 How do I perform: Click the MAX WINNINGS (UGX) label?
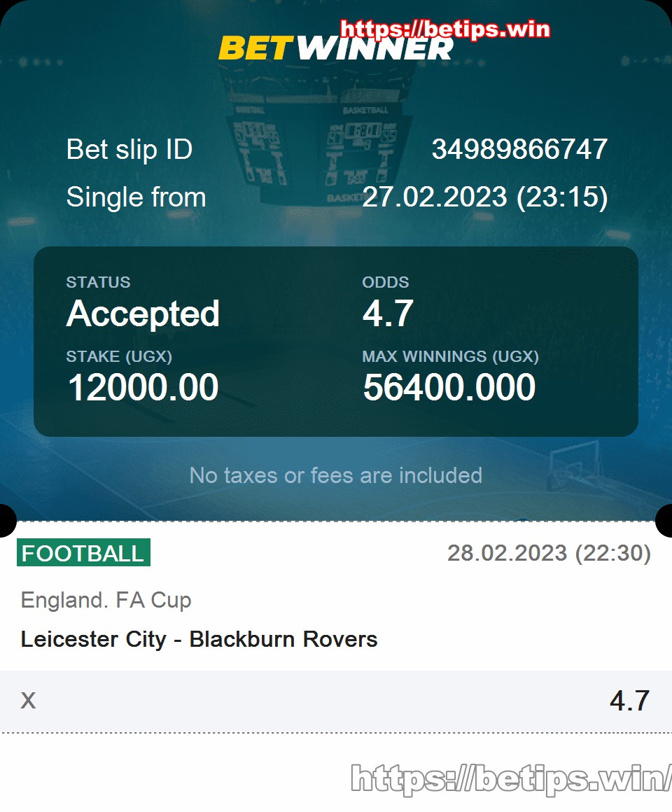[450, 356]
